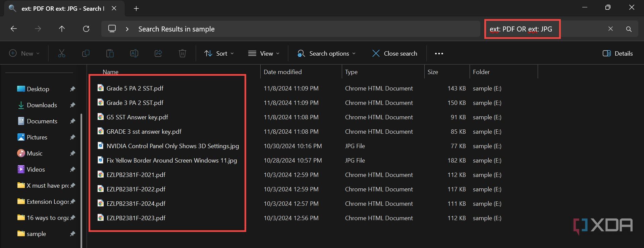The width and height of the screenshot is (644, 248).
Task: Clear the search box with the X
Action: coord(610,29)
